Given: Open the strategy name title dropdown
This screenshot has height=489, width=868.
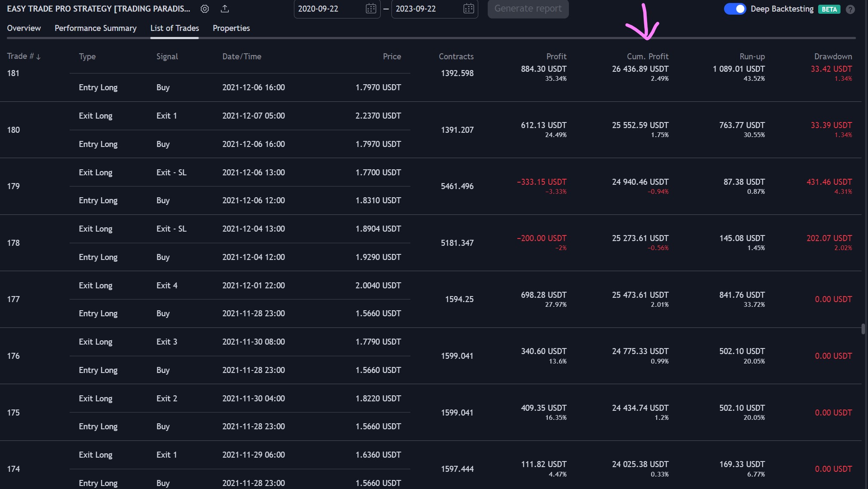Looking at the screenshot, I should pos(98,9).
